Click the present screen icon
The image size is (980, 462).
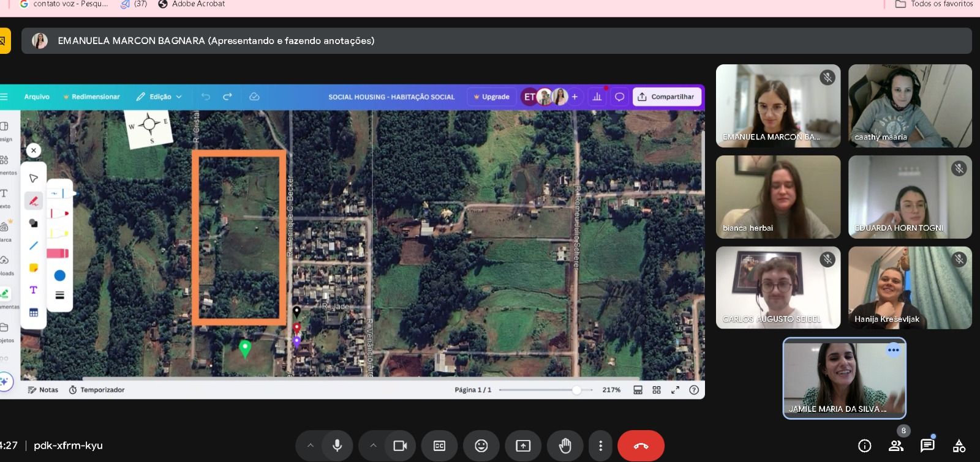tap(523, 445)
